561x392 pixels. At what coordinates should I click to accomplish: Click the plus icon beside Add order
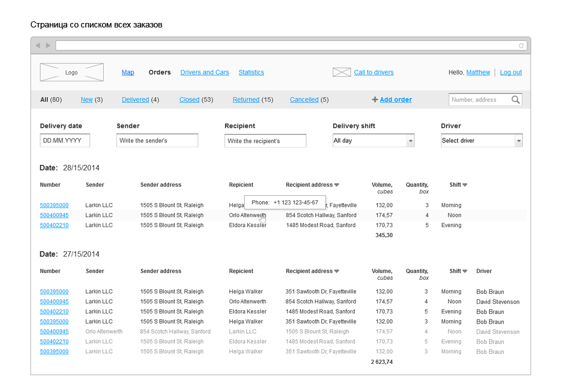click(375, 100)
